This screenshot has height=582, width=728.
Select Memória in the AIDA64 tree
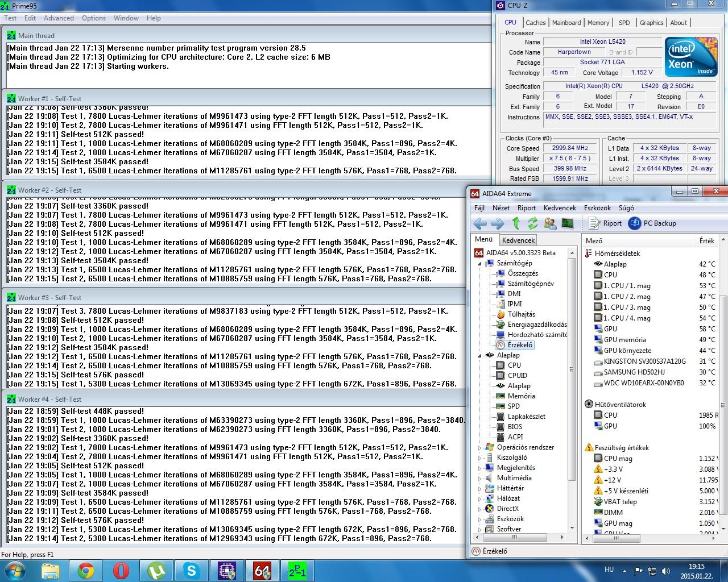tap(521, 396)
